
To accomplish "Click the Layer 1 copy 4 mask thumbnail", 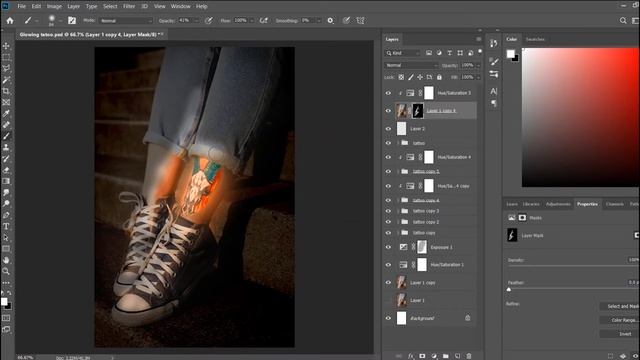I will click(x=418, y=111).
